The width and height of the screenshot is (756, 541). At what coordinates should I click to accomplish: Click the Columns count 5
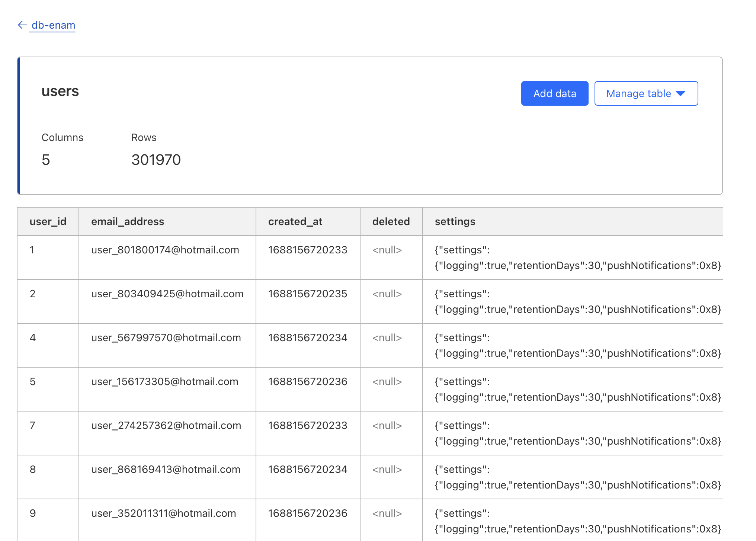tap(46, 160)
